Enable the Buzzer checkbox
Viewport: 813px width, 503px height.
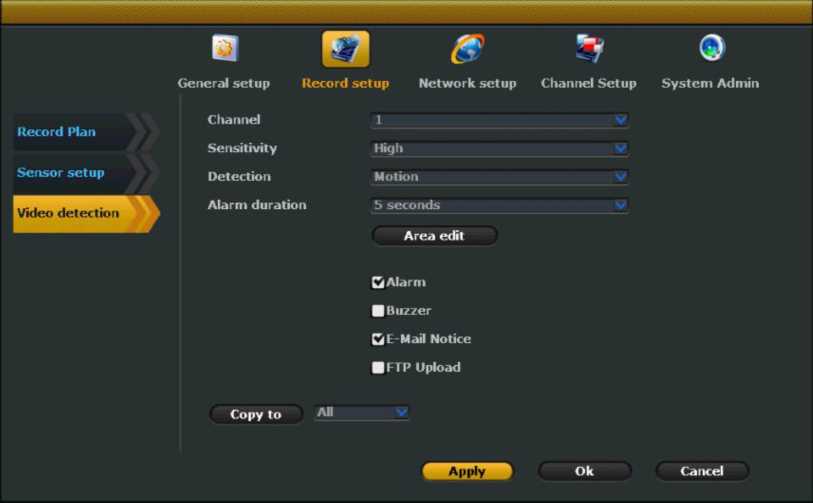(x=378, y=311)
